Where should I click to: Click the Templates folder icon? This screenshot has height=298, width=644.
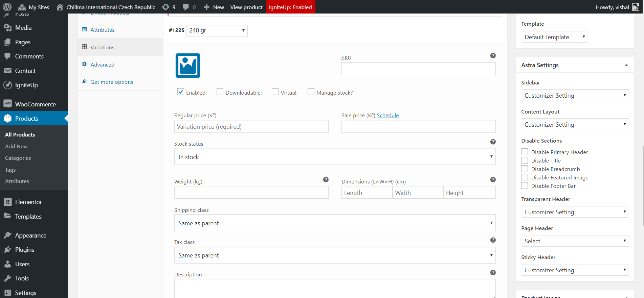tap(8, 216)
